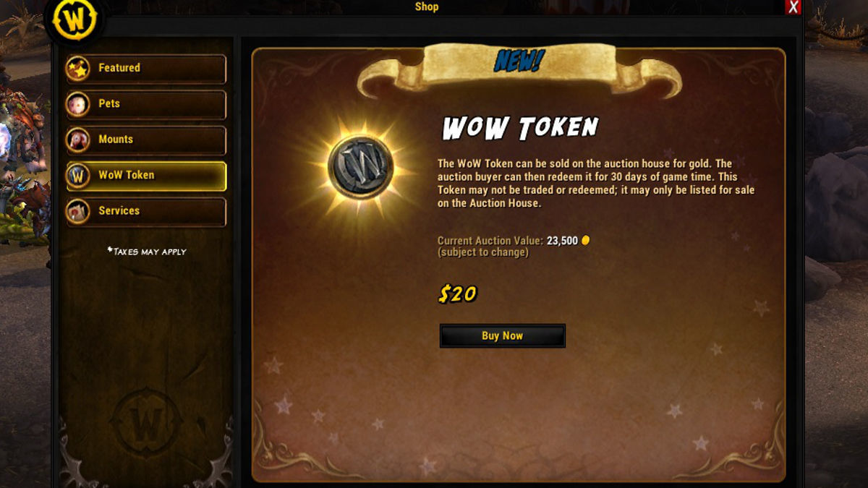Click the Mounts category icon
Image resolution: width=868 pixels, height=488 pixels.
point(77,140)
